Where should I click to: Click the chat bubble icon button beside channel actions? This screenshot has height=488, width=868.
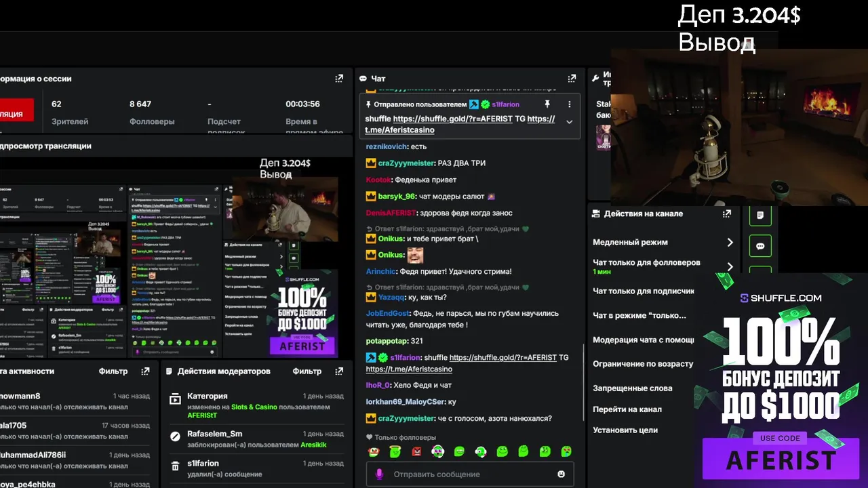pos(760,246)
